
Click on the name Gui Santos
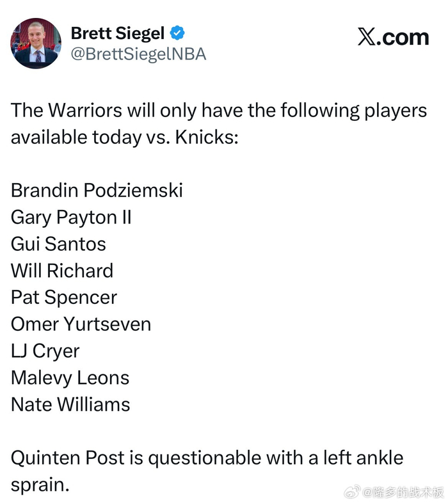coord(58,244)
